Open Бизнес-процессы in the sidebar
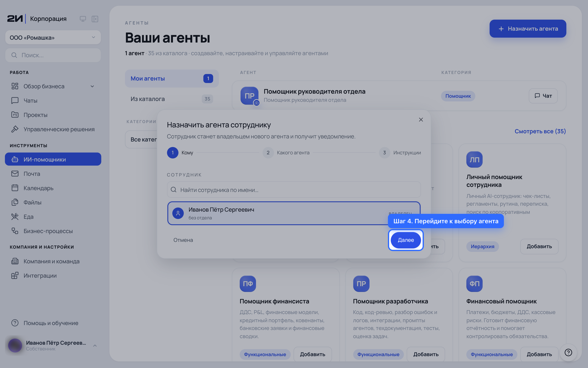This screenshot has height=368, width=588. click(53, 231)
